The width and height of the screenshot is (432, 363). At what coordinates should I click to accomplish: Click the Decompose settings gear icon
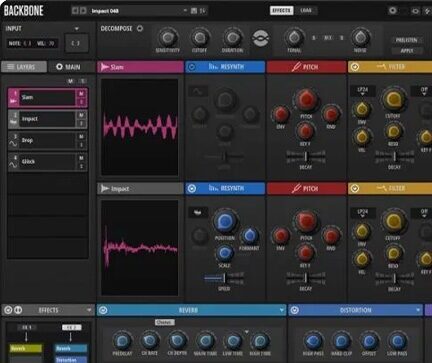[140, 29]
